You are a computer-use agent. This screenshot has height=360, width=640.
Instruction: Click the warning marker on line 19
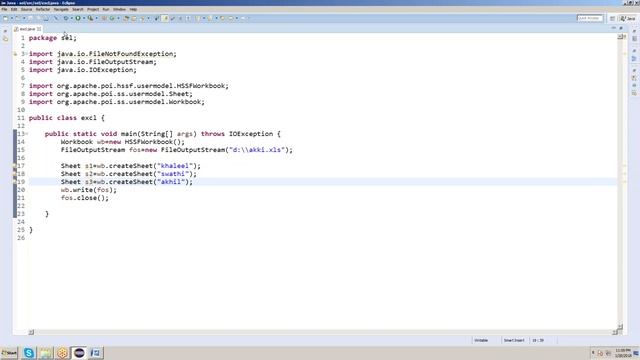click(15, 182)
